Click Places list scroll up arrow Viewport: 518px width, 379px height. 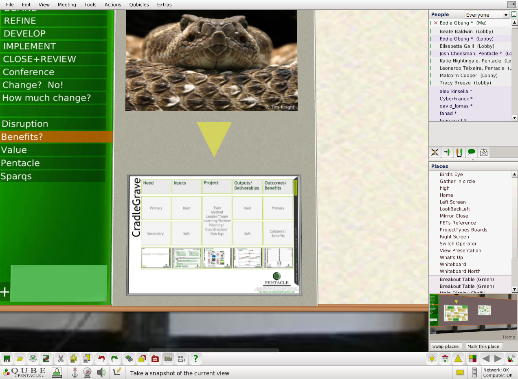pos(514,174)
